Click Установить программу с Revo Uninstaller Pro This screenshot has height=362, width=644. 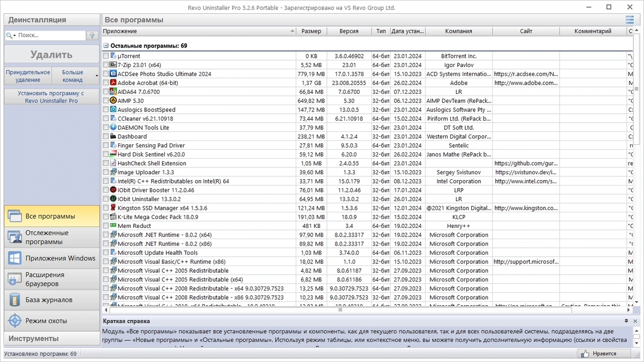pos(52,97)
